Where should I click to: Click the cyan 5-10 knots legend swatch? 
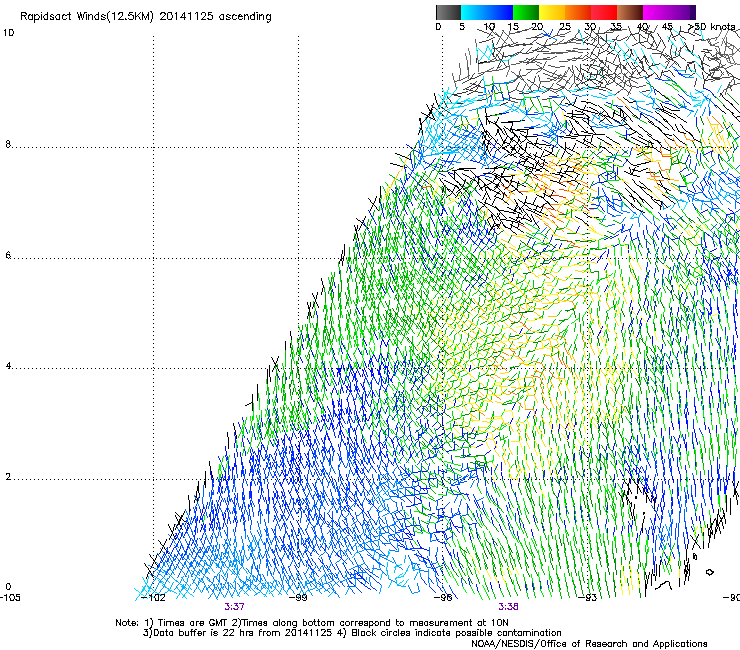click(474, 12)
